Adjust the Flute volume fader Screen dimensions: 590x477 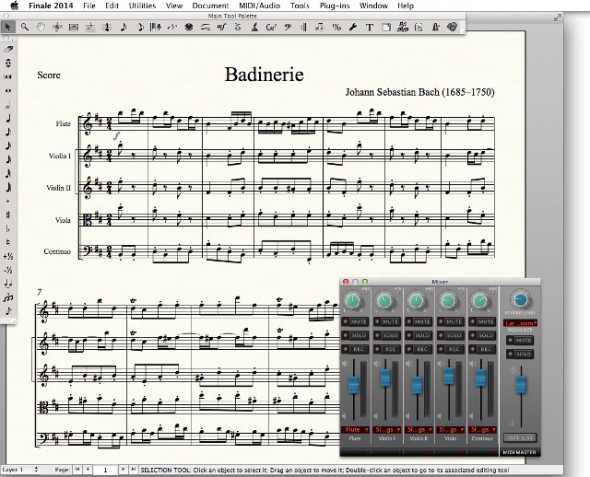pos(354,385)
